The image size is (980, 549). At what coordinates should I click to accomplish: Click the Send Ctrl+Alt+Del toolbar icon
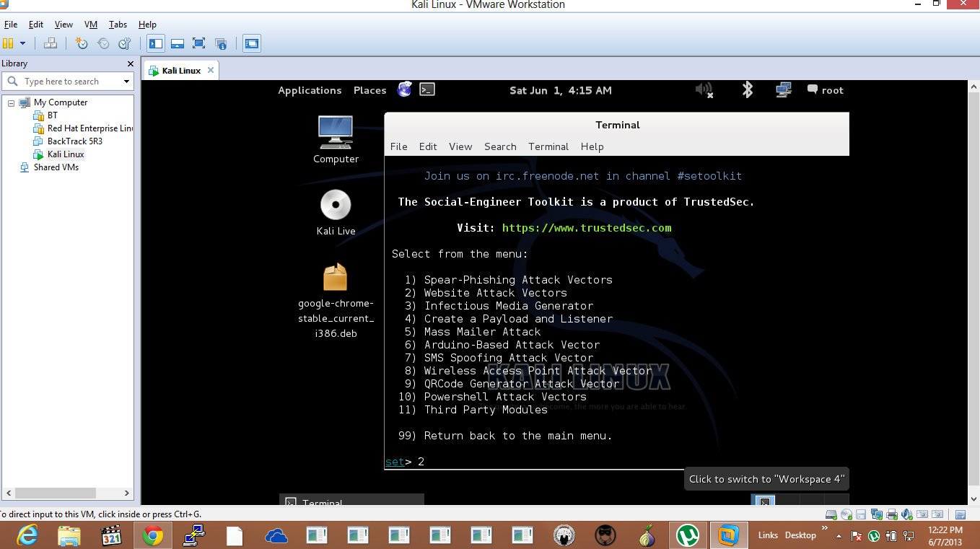(51, 43)
